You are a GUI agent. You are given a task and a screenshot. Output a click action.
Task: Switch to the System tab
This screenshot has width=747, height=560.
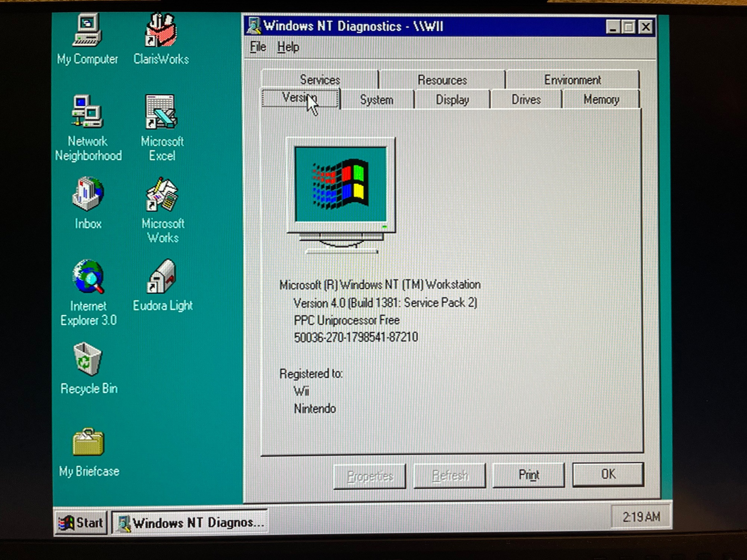coord(376,100)
